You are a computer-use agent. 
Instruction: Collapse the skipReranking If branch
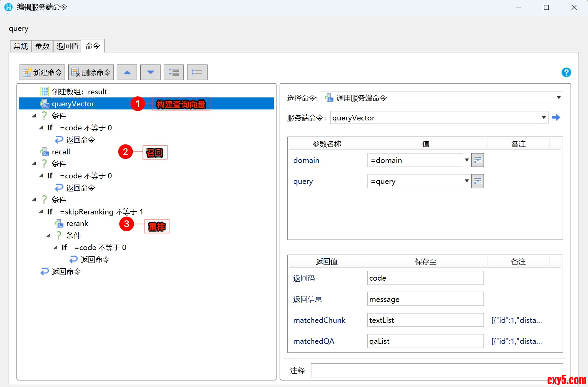point(41,212)
